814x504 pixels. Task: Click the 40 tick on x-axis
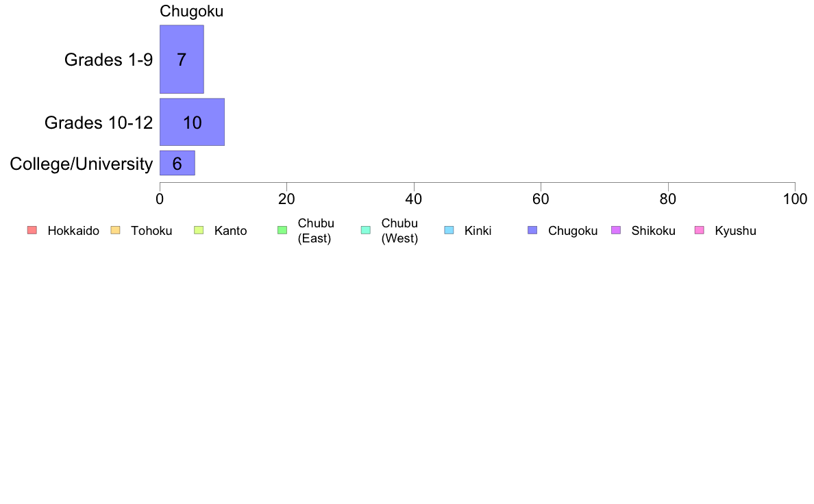click(414, 199)
